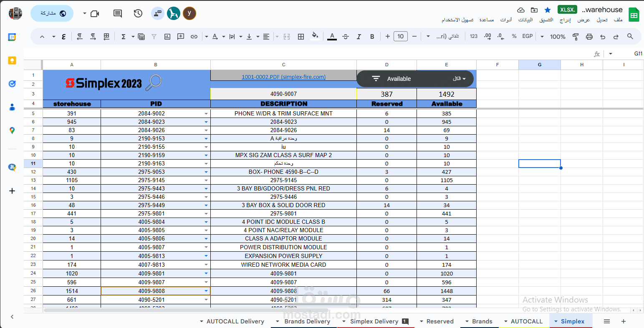The image size is (644, 328).
Task: Toggle strikethrough formatting
Action: (345, 37)
